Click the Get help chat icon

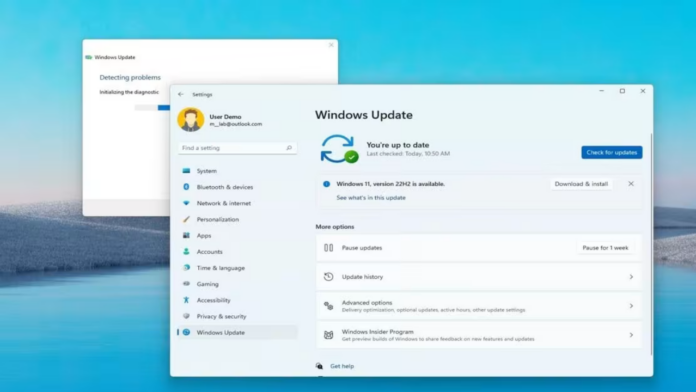(319, 366)
